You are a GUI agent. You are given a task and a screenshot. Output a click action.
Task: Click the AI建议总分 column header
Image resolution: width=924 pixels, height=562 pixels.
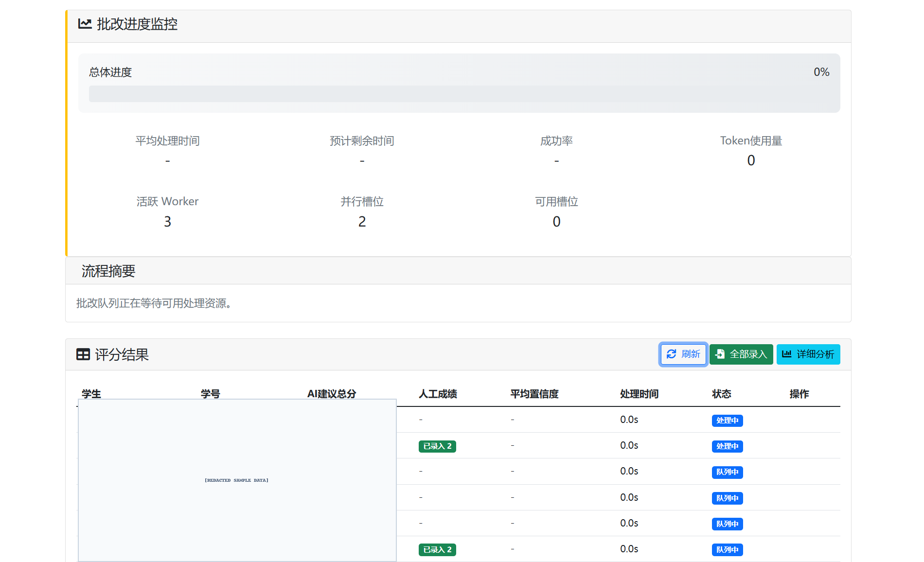pos(332,394)
